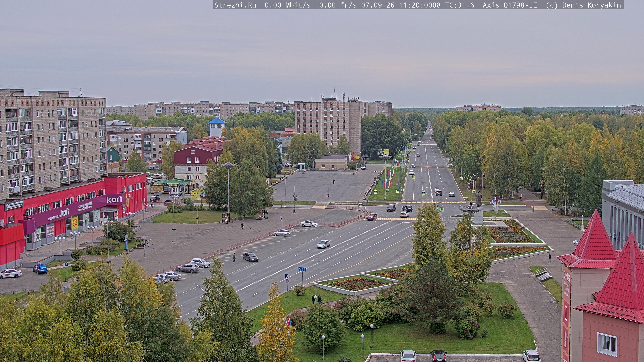This screenshot has width=644, height=362.
Task: Click the 0.00 Mbit/s bitrate readout
Action: click(287, 5)
